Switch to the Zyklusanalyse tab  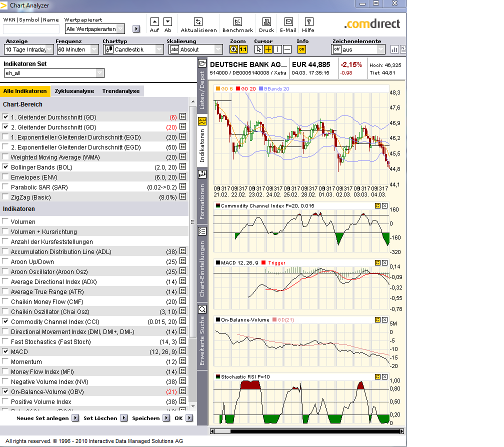coord(74,91)
